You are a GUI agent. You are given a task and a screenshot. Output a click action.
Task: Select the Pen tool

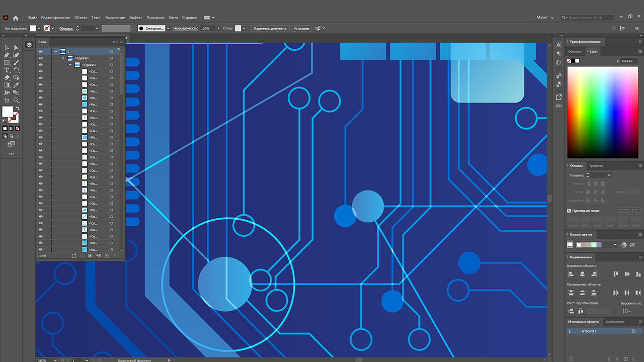point(7,55)
